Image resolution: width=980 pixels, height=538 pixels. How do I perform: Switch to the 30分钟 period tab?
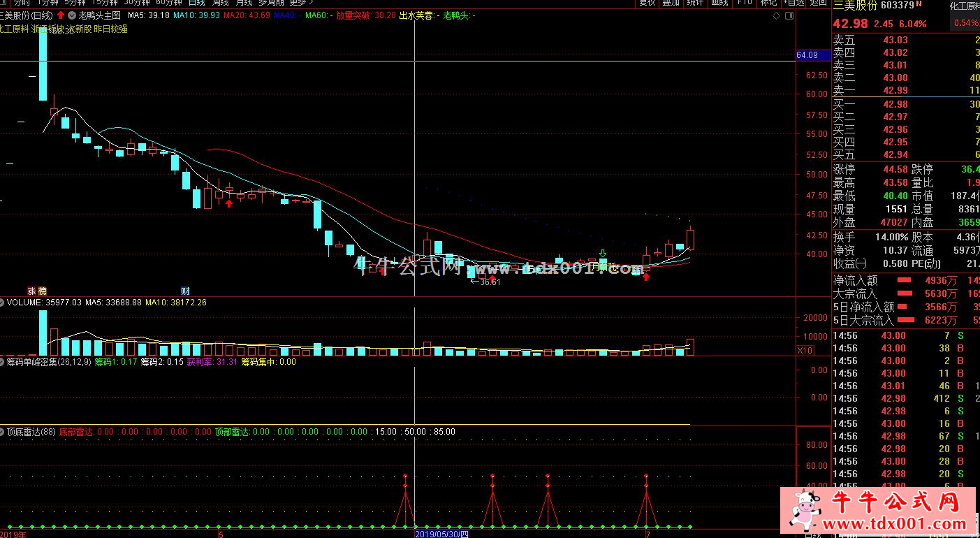(x=137, y=3)
